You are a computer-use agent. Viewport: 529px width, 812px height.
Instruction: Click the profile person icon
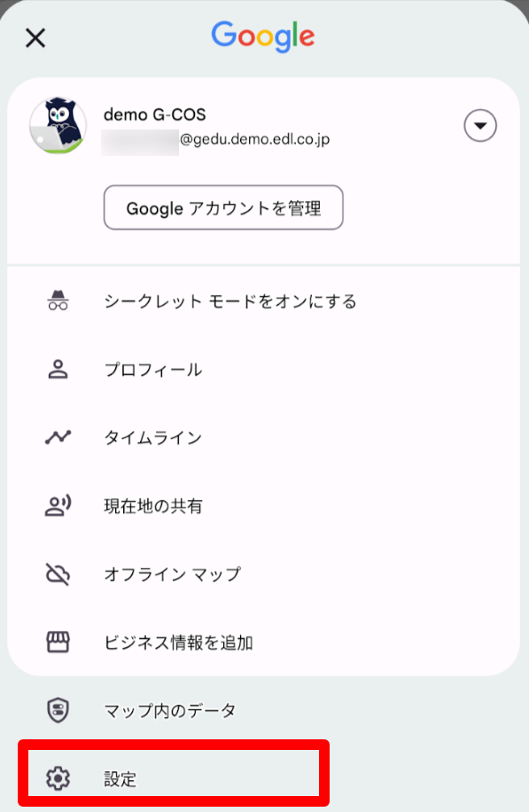58,370
